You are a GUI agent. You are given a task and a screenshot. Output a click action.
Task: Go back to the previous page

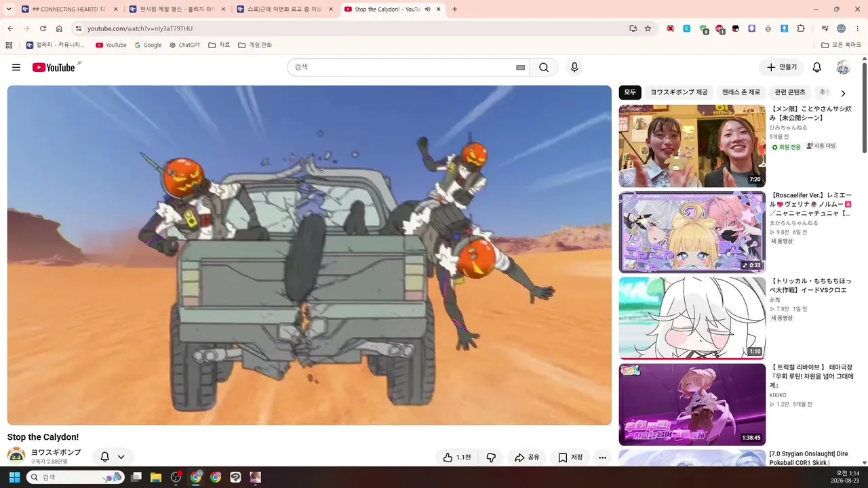click(x=10, y=28)
